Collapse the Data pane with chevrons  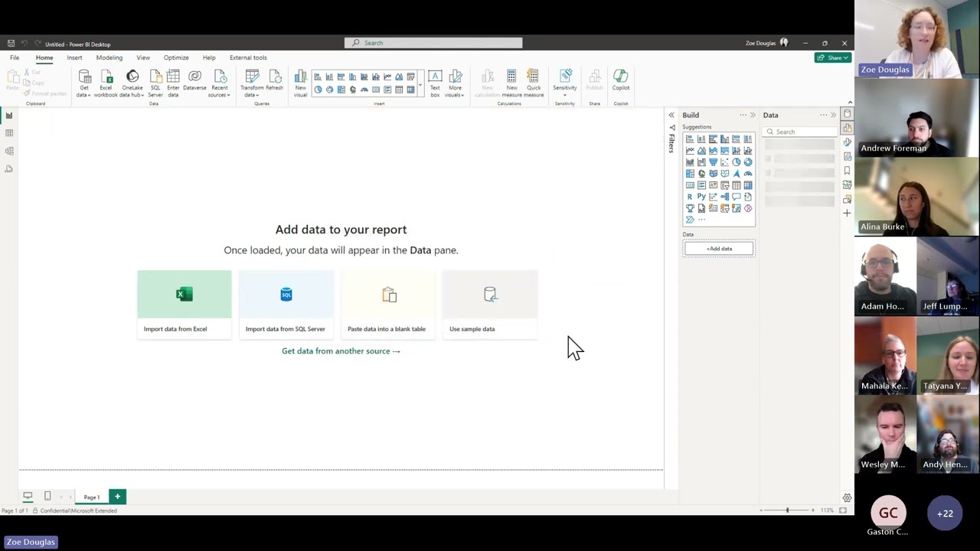[x=833, y=116]
